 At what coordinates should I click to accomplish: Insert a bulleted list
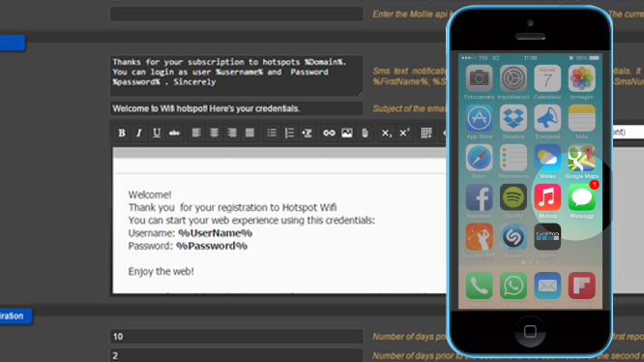click(x=272, y=133)
